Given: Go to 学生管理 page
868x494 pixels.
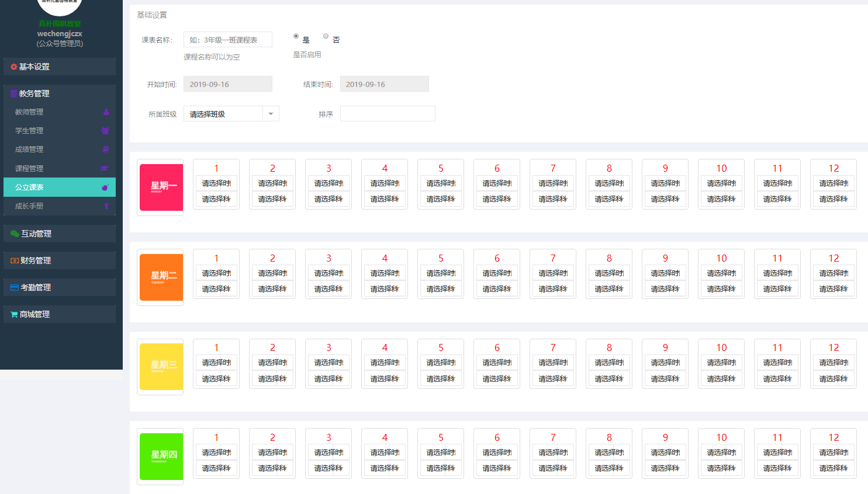Looking at the screenshot, I should click(x=60, y=131).
